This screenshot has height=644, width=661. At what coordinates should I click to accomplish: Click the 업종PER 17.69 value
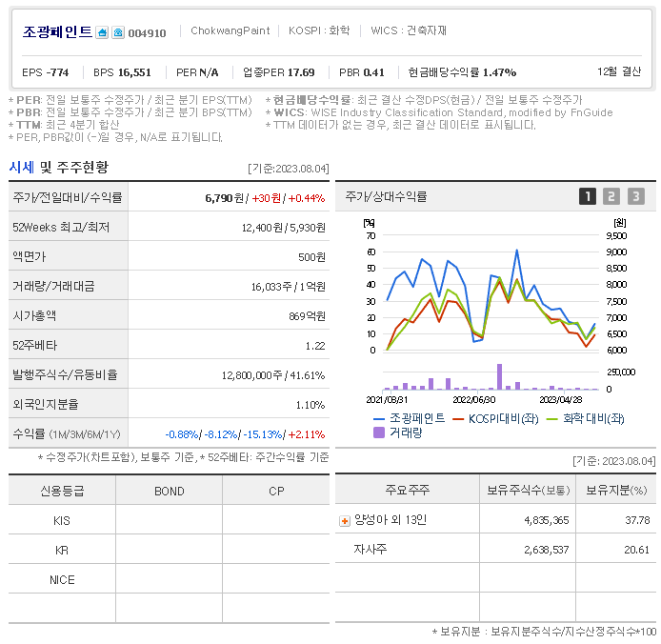pyautogui.click(x=279, y=72)
